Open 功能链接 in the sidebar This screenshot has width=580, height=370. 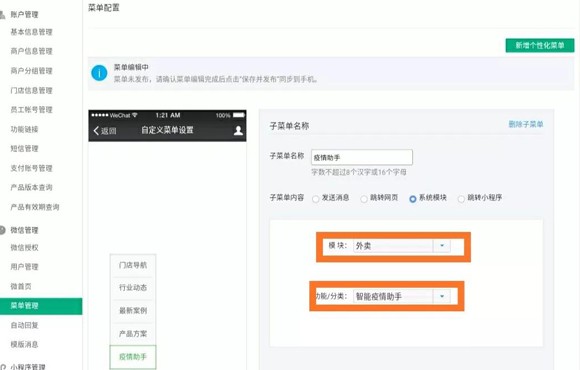24,129
